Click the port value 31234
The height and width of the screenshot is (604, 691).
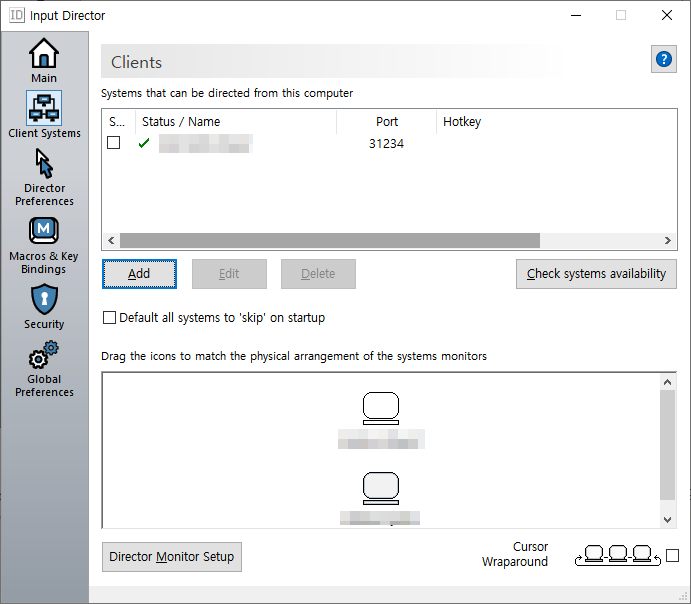tap(386, 144)
